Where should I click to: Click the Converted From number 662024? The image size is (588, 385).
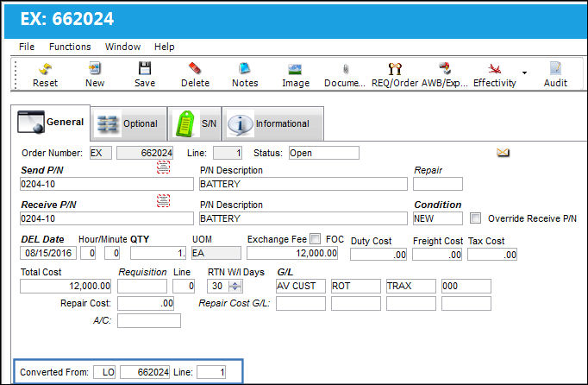[145, 372]
